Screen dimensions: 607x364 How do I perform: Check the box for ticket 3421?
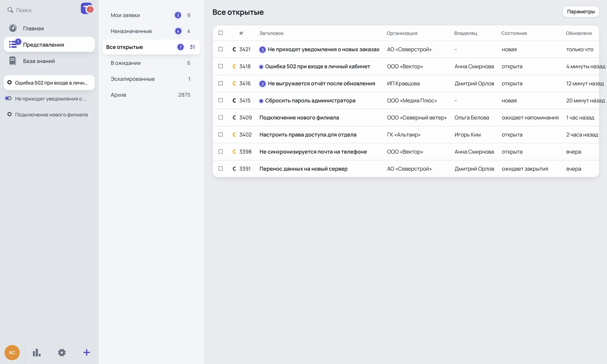[221, 49]
